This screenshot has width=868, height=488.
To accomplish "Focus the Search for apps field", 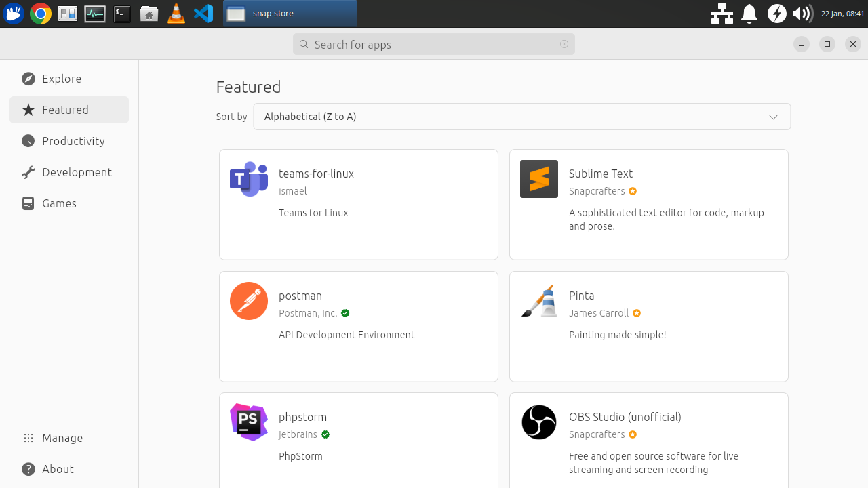I will [434, 44].
